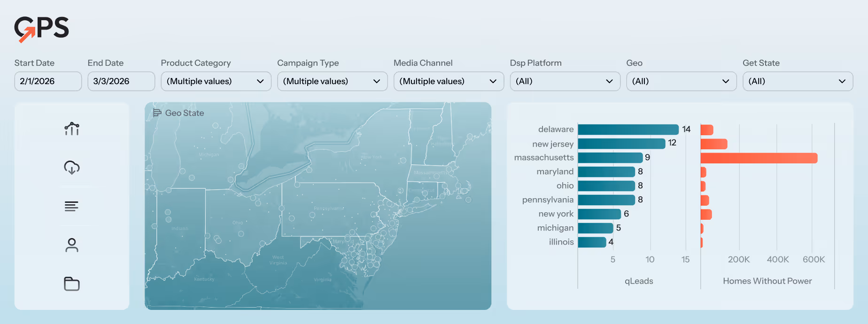Open the Campaign Type dropdown
Viewport: 868px width, 324px height.
pyautogui.click(x=333, y=81)
